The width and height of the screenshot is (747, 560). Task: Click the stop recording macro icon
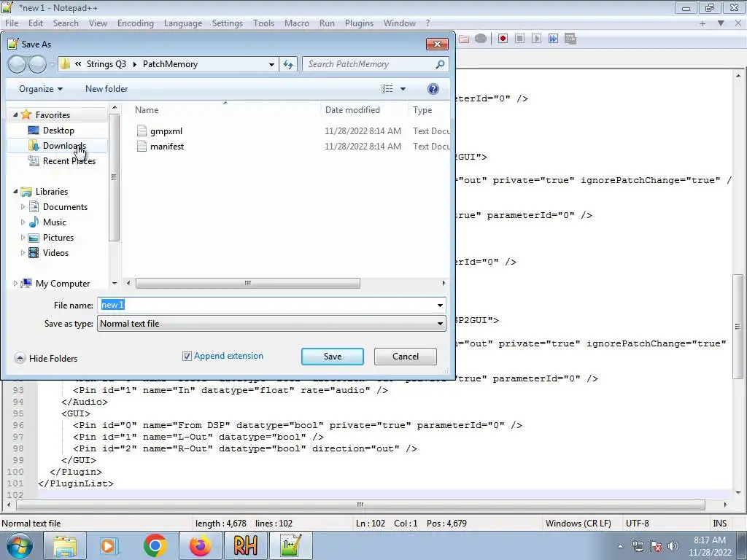tap(519, 39)
